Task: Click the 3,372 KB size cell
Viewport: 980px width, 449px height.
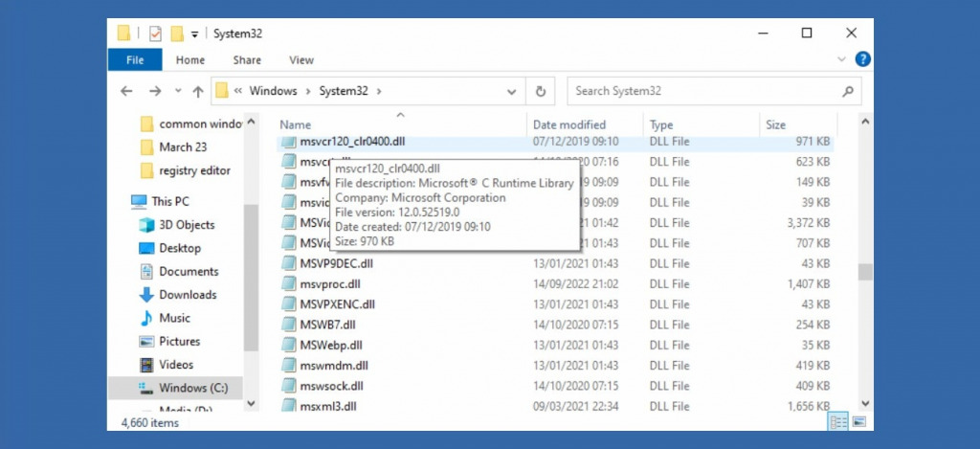Action: click(808, 223)
